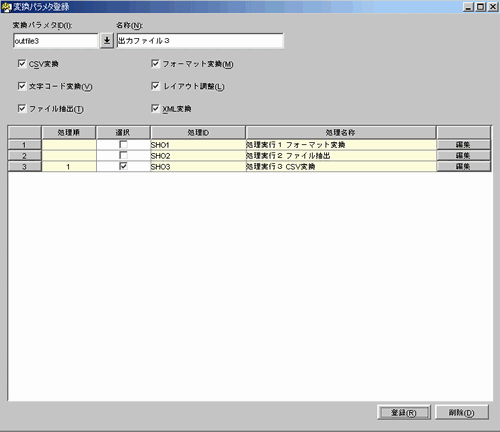Toggle the フォーマット変換(M) checkbox
The height and width of the screenshot is (432, 500).
[x=155, y=63]
